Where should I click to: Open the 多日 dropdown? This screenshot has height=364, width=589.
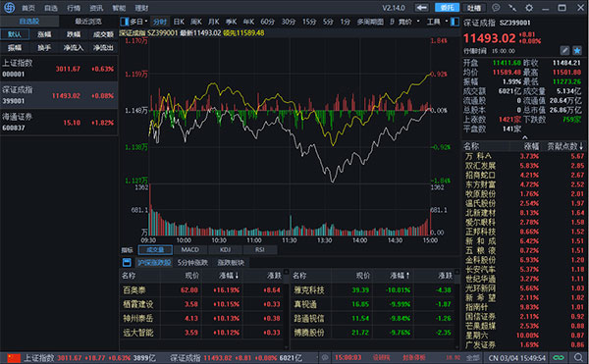[x=139, y=22]
